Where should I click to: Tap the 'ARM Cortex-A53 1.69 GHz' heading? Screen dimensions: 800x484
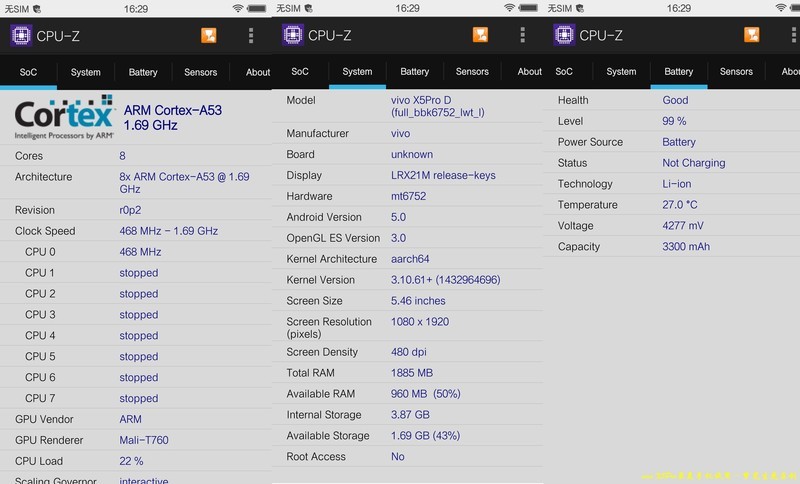coord(173,118)
